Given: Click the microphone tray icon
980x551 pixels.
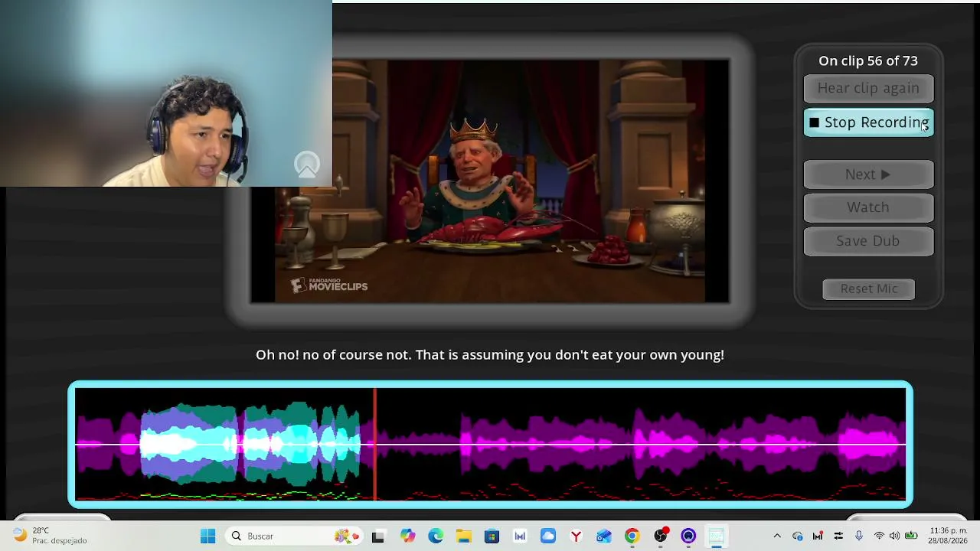Looking at the screenshot, I should [x=859, y=536].
